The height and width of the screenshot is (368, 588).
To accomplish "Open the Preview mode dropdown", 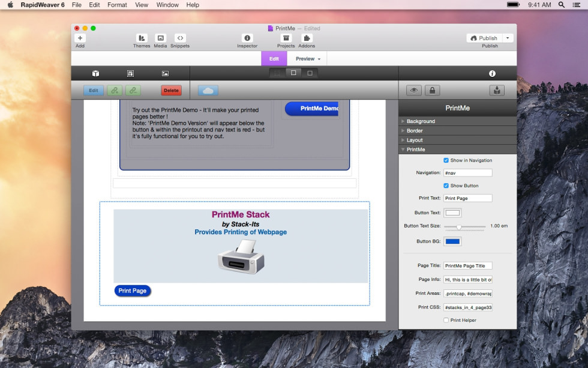I will (308, 59).
